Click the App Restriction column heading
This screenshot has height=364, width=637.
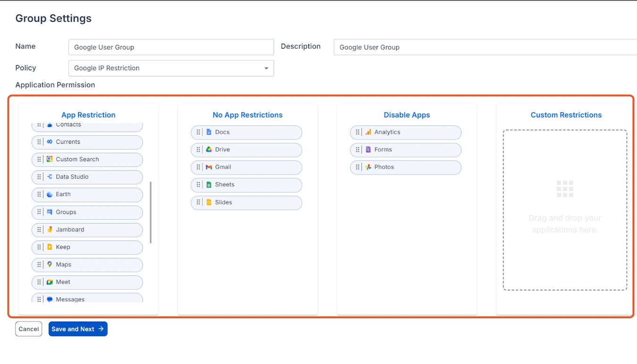tap(88, 115)
